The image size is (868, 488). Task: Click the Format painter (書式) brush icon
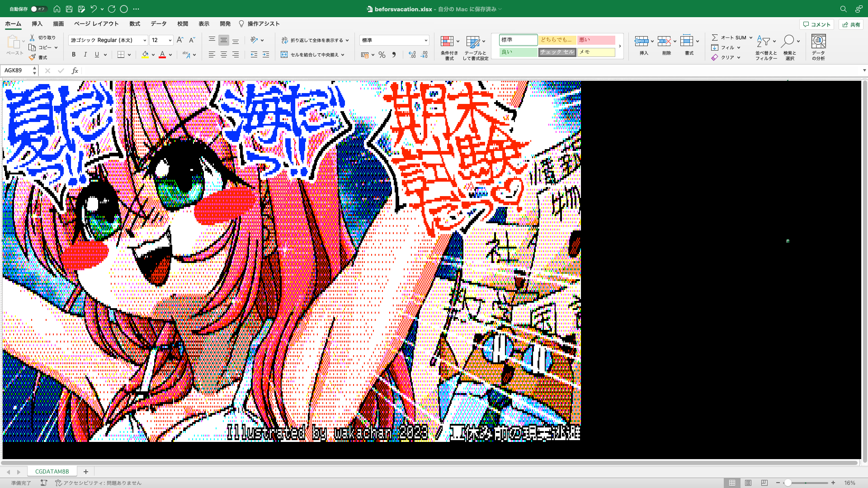tap(32, 57)
